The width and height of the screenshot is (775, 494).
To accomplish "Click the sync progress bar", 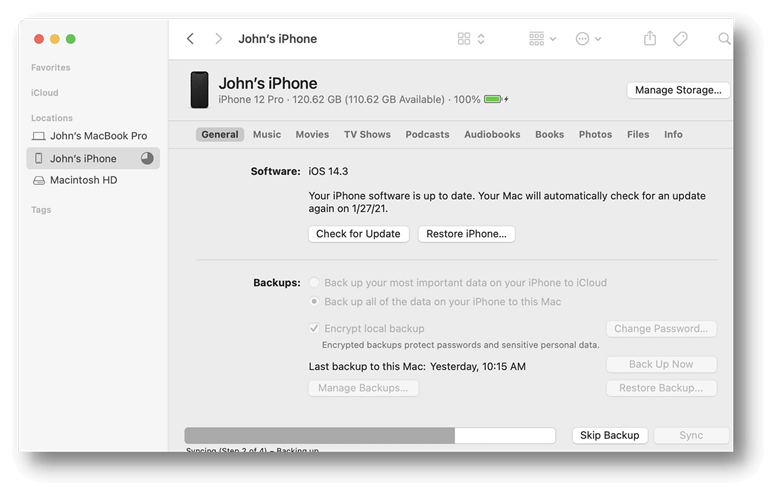I will pos(370,436).
